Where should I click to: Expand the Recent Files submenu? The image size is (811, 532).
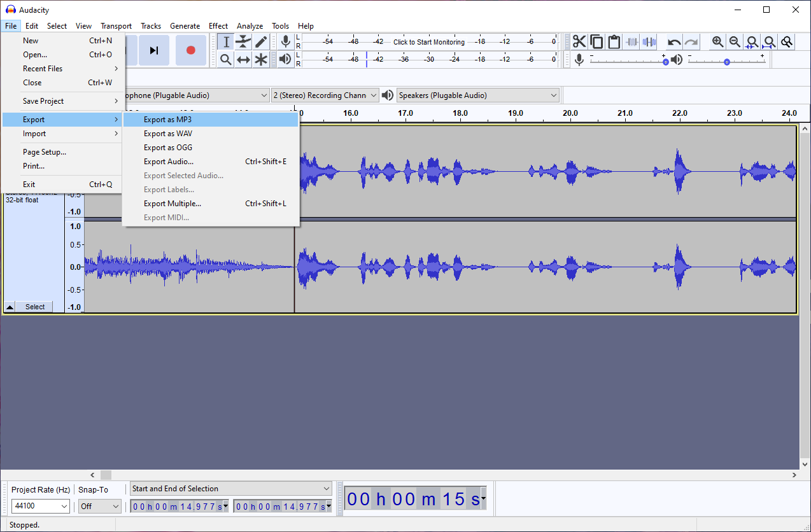62,69
